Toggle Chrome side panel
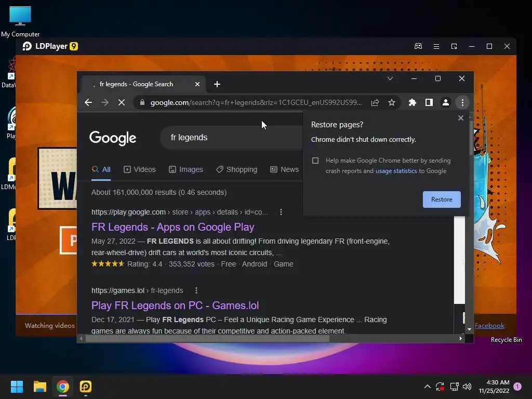 429,102
